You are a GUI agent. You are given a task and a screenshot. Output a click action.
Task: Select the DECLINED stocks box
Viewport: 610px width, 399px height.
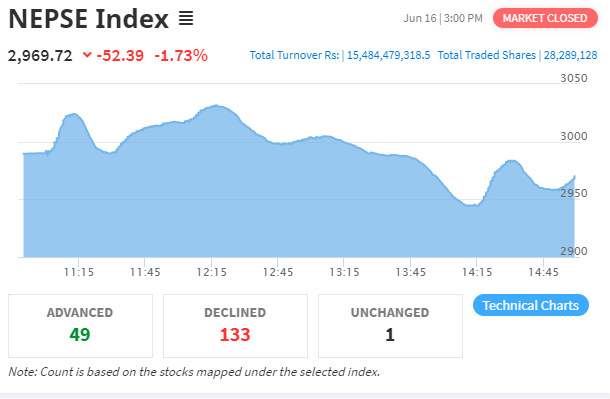pos(235,326)
